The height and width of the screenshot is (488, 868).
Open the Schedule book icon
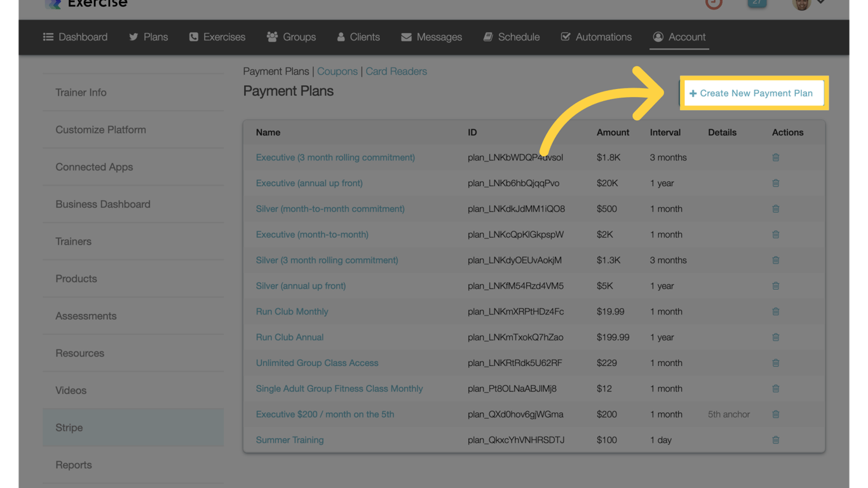pos(487,37)
